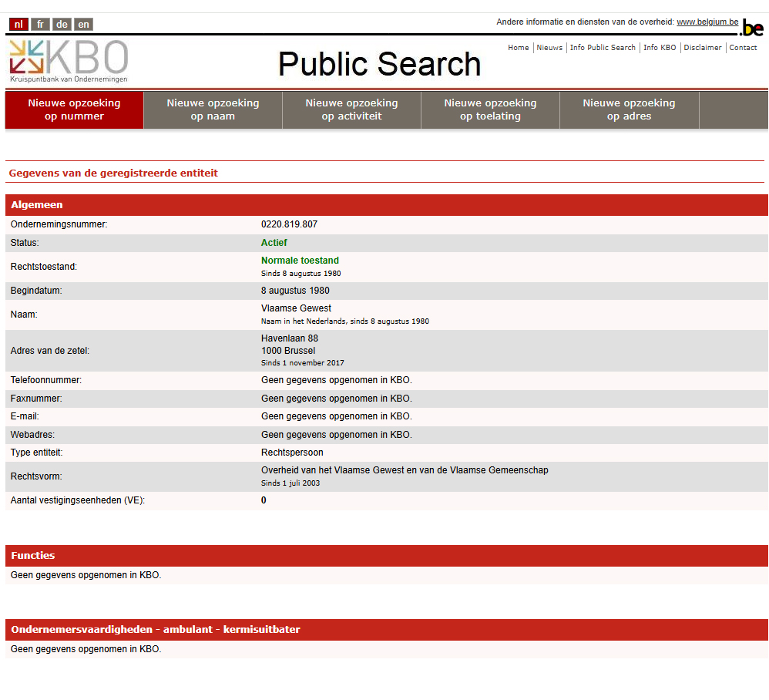The width and height of the screenshot is (769, 700).
Task: Open the www.belgium.be link
Action: [x=707, y=22]
